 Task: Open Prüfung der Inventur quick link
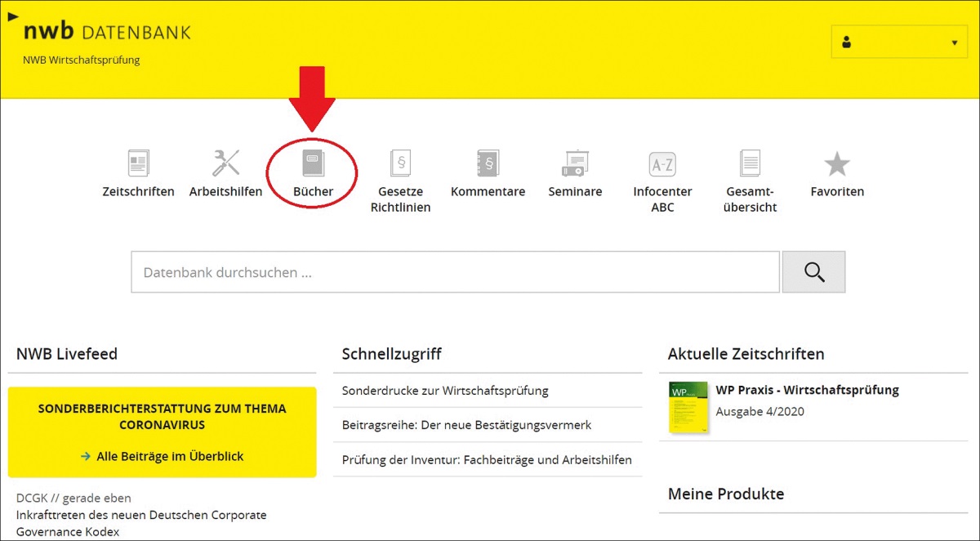point(487,459)
